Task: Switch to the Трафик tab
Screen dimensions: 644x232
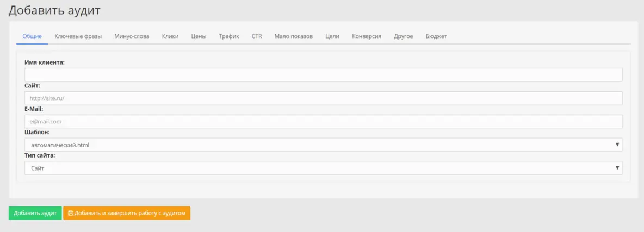Action: [229, 36]
